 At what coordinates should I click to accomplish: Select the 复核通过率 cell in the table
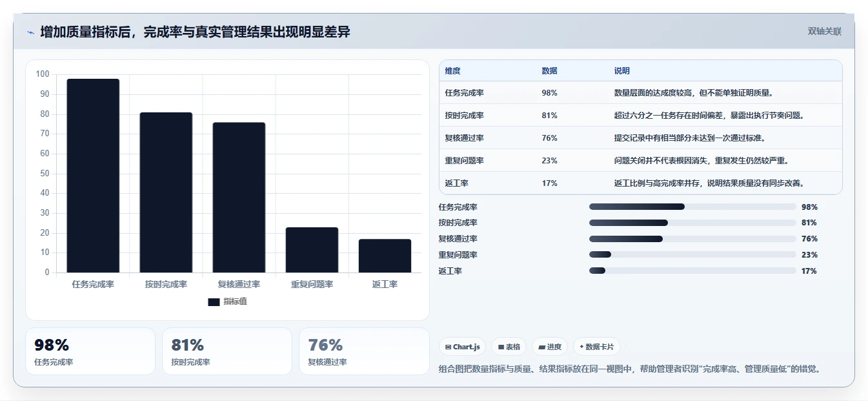465,138
